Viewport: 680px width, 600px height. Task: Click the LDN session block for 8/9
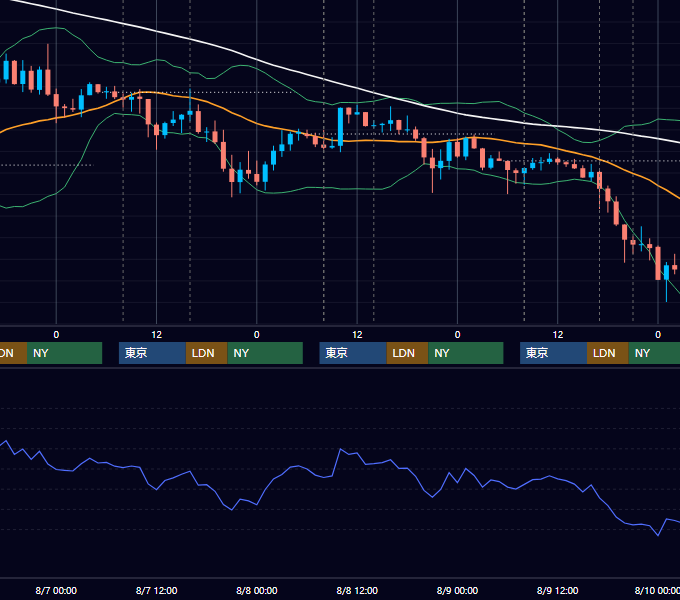tap(608, 353)
